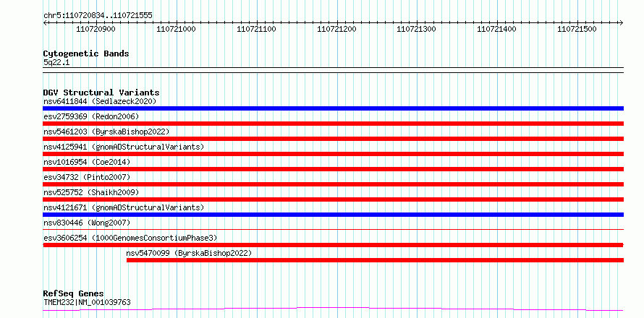Click the 110721100 ruler tick label
This screenshot has width=644, height=318.
[256, 29]
